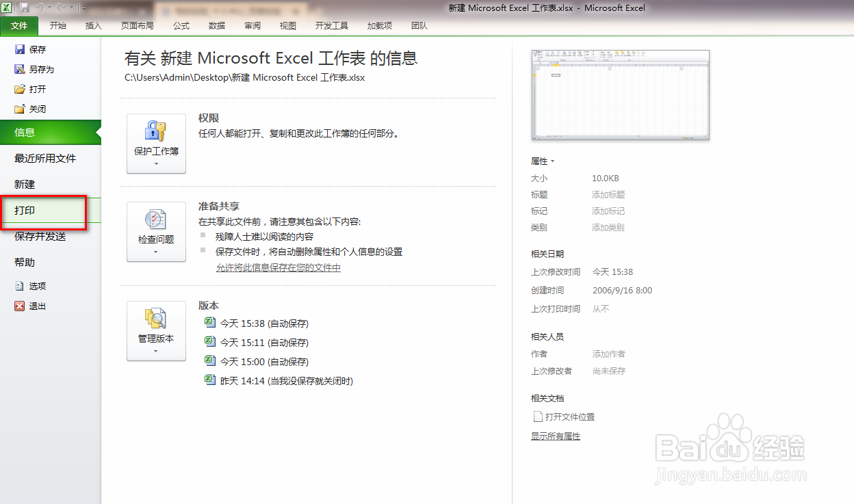
Task: Click the Close (关闭) file icon
Action: pyautogui.click(x=20, y=109)
